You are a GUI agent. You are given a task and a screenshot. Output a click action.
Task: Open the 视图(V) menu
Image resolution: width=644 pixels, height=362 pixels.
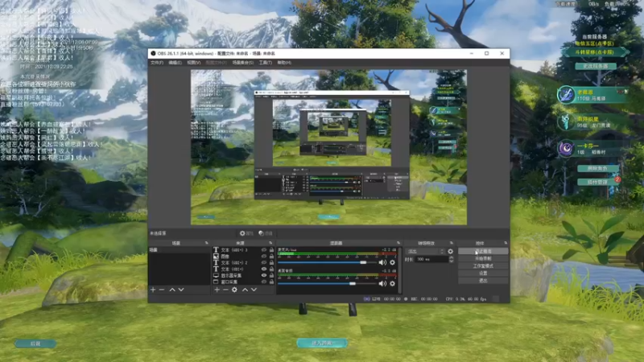point(194,63)
